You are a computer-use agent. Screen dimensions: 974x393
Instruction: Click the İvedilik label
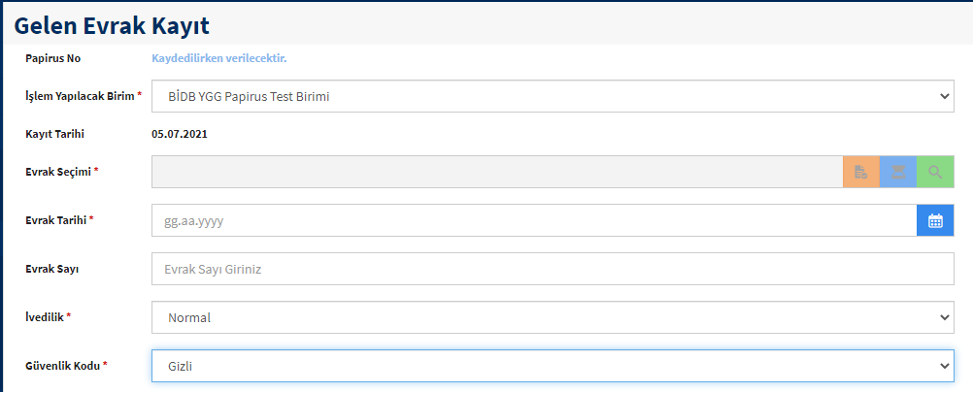[48, 317]
